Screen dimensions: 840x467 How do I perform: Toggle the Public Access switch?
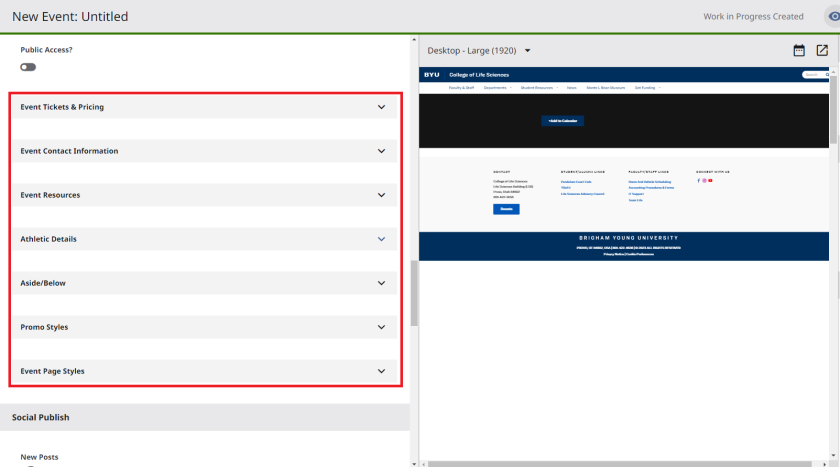click(28, 67)
